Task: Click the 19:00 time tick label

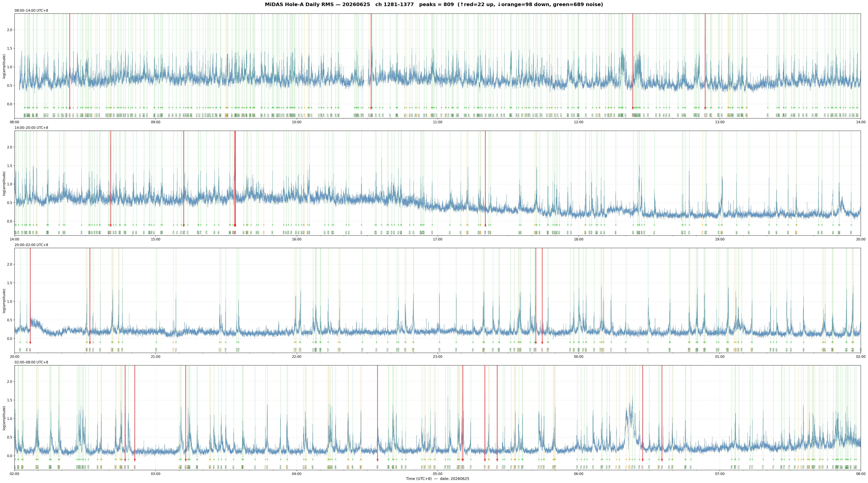Action: pyautogui.click(x=720, y=239)
